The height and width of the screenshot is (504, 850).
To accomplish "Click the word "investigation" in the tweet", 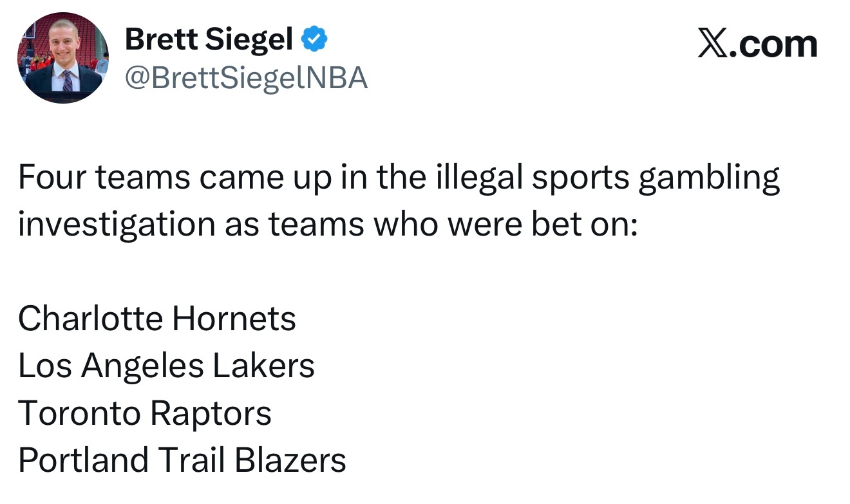I will 117,225.
